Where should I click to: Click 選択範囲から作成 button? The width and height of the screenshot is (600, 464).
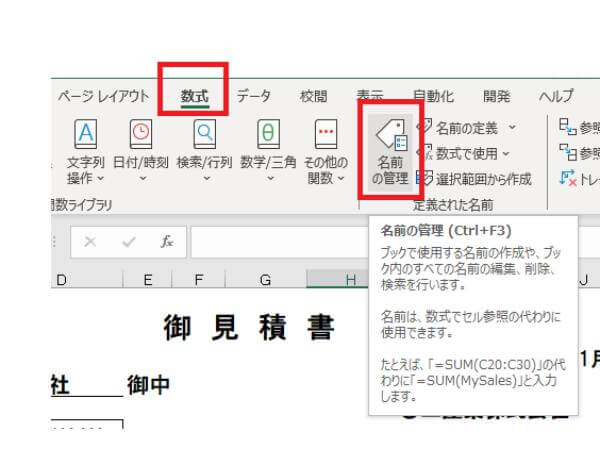(474, 179)
